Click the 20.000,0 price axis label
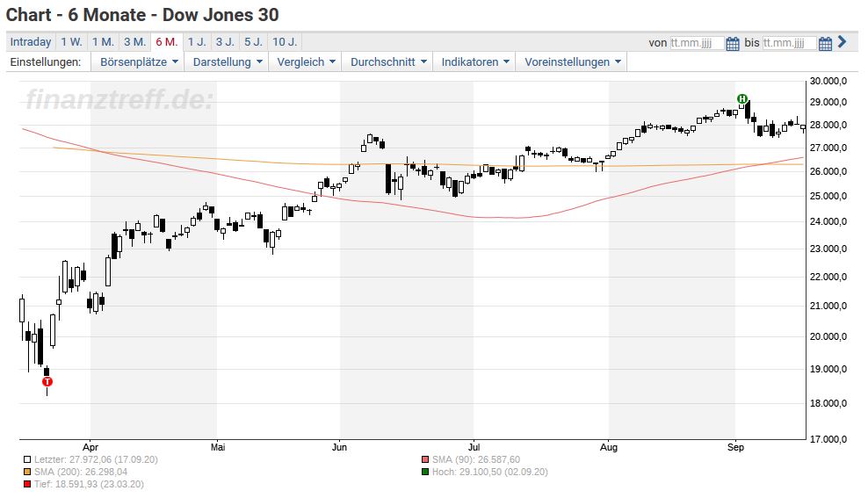The height and width of the screenshot is (498, 868). tap(828, 336)
